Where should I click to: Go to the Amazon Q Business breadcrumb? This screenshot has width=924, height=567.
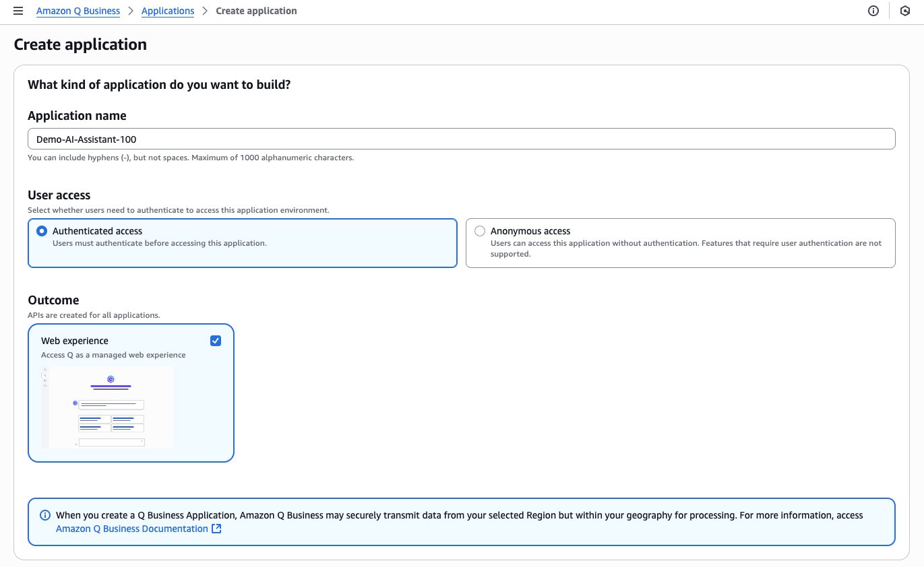point(78,11)
